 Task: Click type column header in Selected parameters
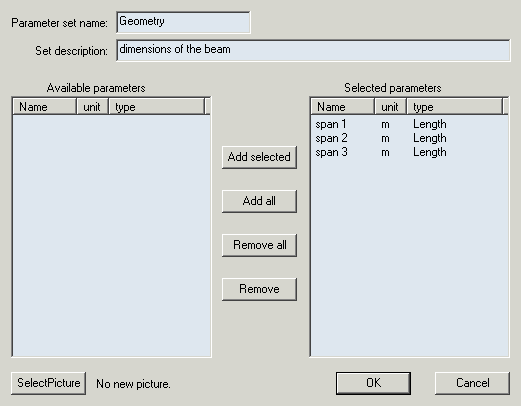click(x=454, y=107)
